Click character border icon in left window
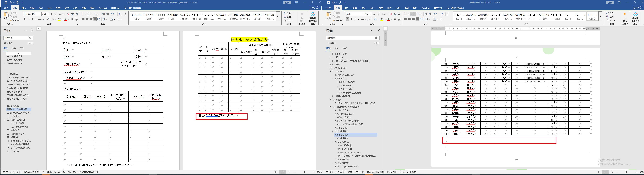 (76, 14)
